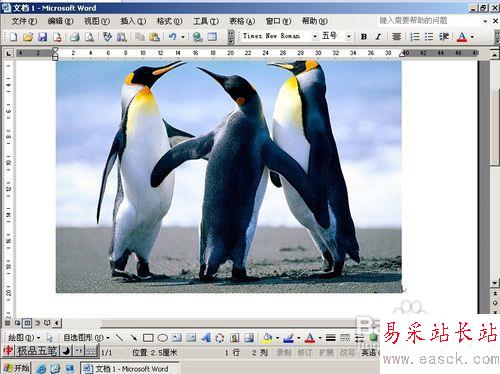The image size is (500, 374).
Task: Open the 表格 (Table) menu
Action: [x=242, y=21]
